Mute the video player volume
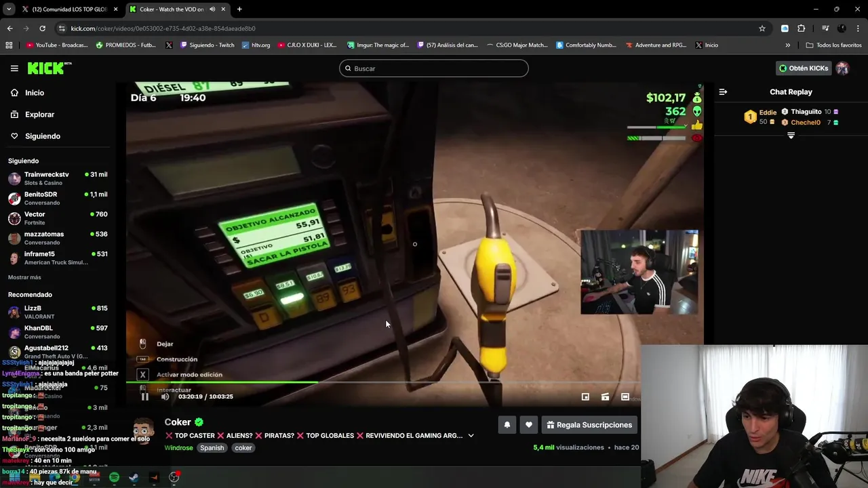Viewport: 868px width, 488px height. coord(165,396)
